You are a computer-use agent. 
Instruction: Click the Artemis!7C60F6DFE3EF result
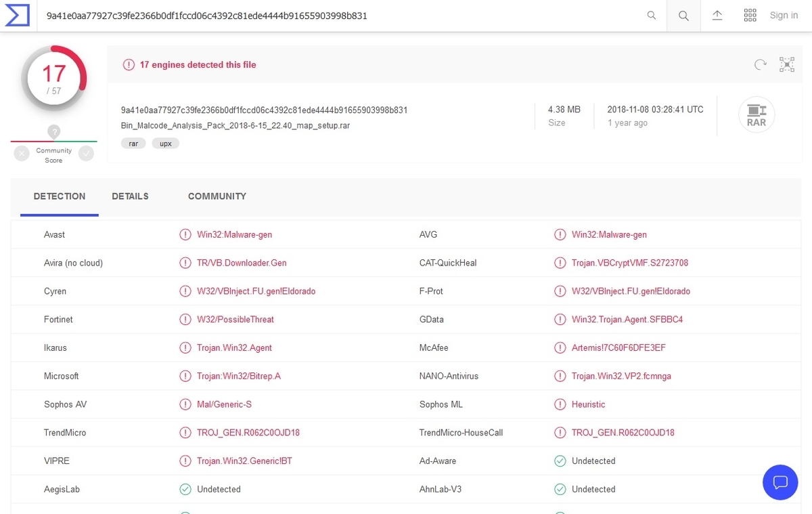(618, 348)
